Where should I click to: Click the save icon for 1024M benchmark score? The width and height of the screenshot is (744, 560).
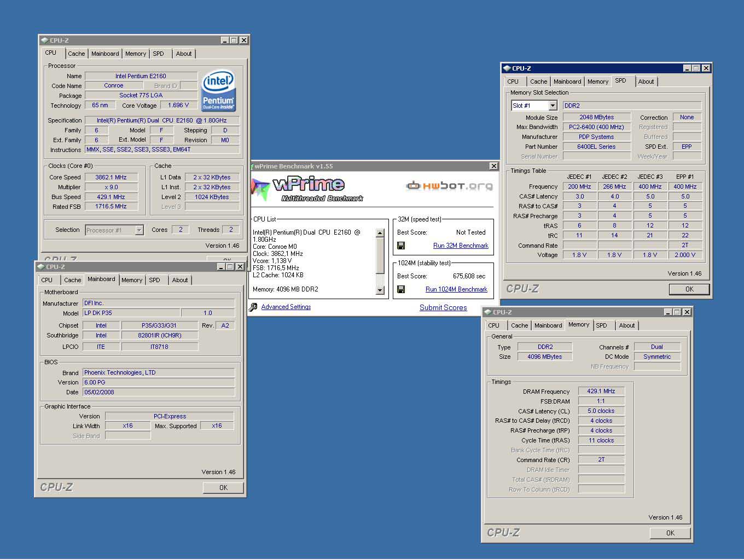401,289
